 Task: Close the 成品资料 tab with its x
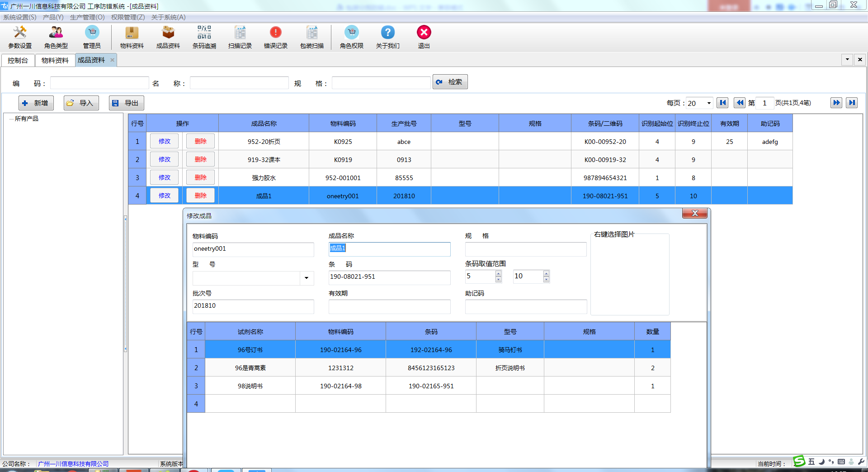click(112, 60)
